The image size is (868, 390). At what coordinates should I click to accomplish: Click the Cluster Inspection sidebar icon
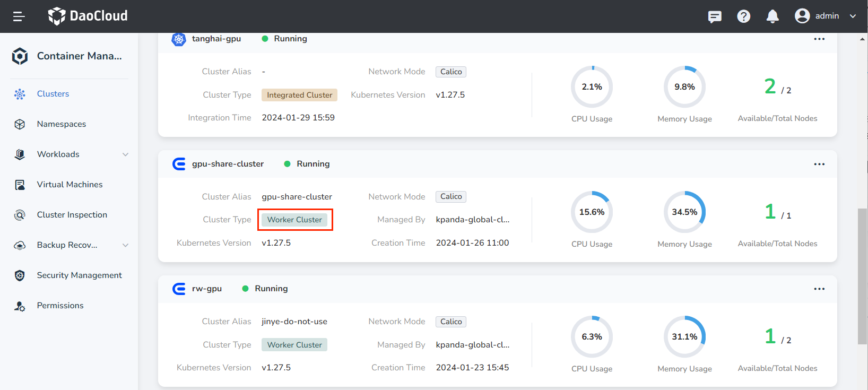[20, 215]
